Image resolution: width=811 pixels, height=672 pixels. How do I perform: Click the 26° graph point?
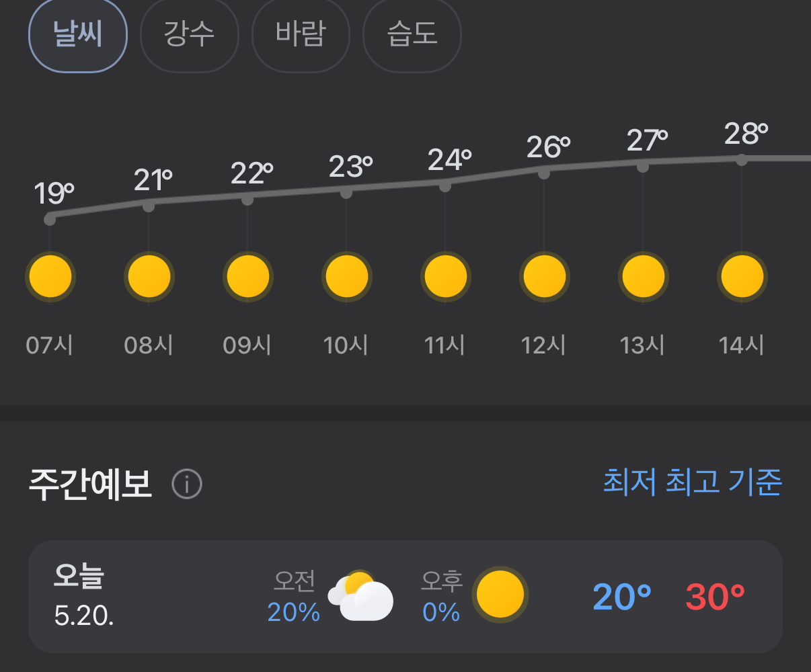click(544, 173)
